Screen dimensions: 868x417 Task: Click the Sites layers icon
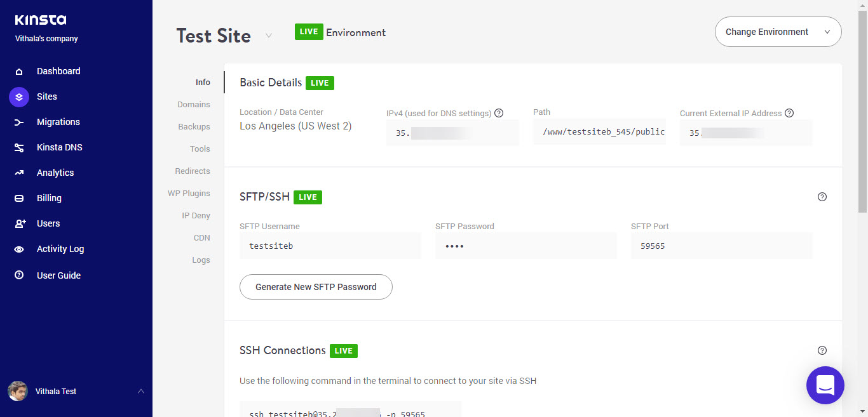coord(19,97)
